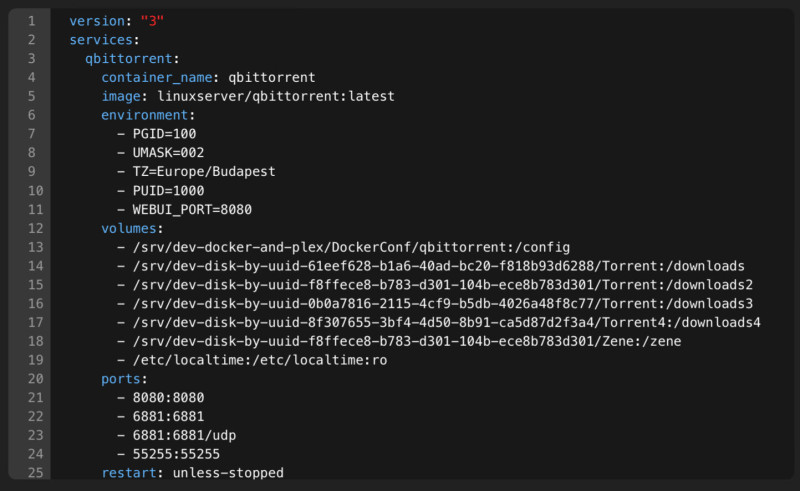Click the ports key
This screenshot has width=800, height=491.
point(120,379)
